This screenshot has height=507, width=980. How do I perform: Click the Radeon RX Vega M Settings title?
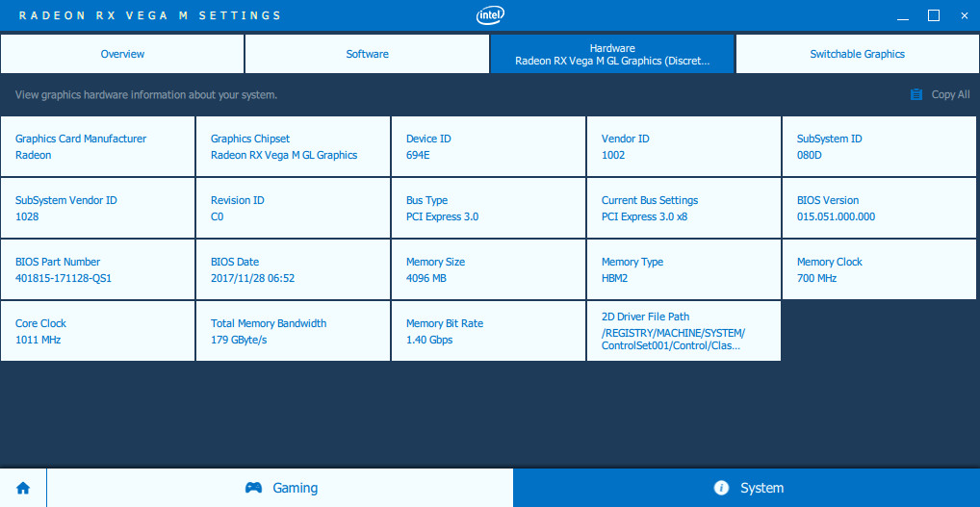(150, 15)
